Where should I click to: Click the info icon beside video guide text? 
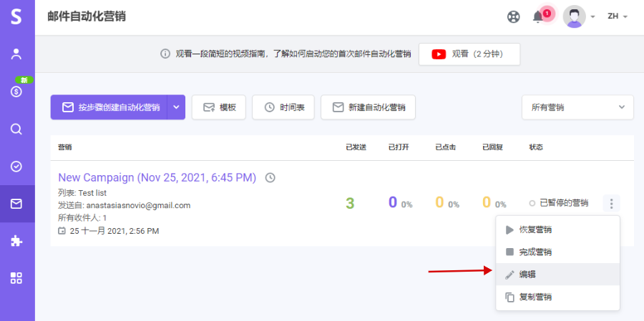tap(165, 54)
